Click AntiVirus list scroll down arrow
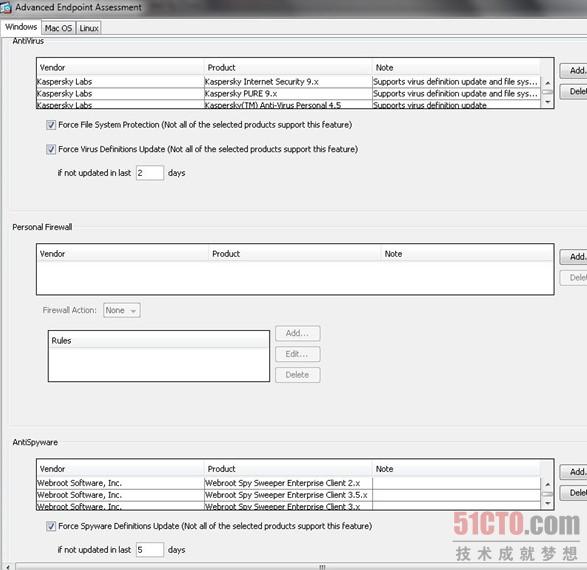The height and width of the screenshot is (570, 587). [548, 102]
